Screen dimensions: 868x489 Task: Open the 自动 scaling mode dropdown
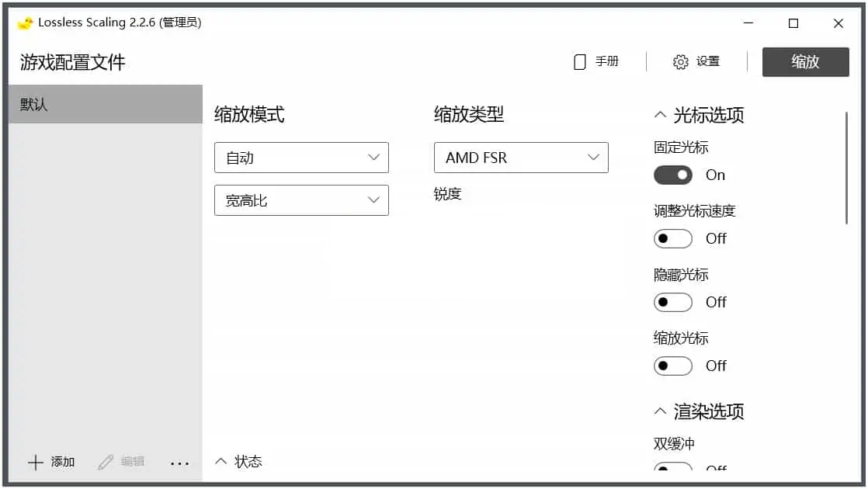tap(301, 158)
